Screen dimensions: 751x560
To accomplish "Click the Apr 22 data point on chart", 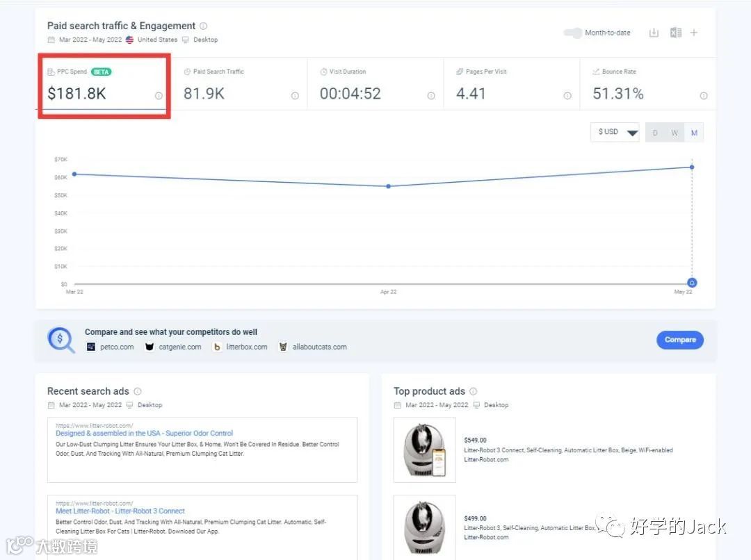I will pyautogui.click(x=389, y=186).
